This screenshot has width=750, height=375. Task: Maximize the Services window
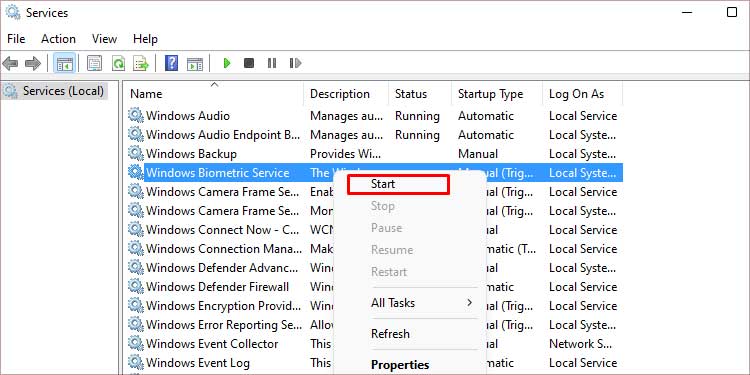(x=732, y=12)
